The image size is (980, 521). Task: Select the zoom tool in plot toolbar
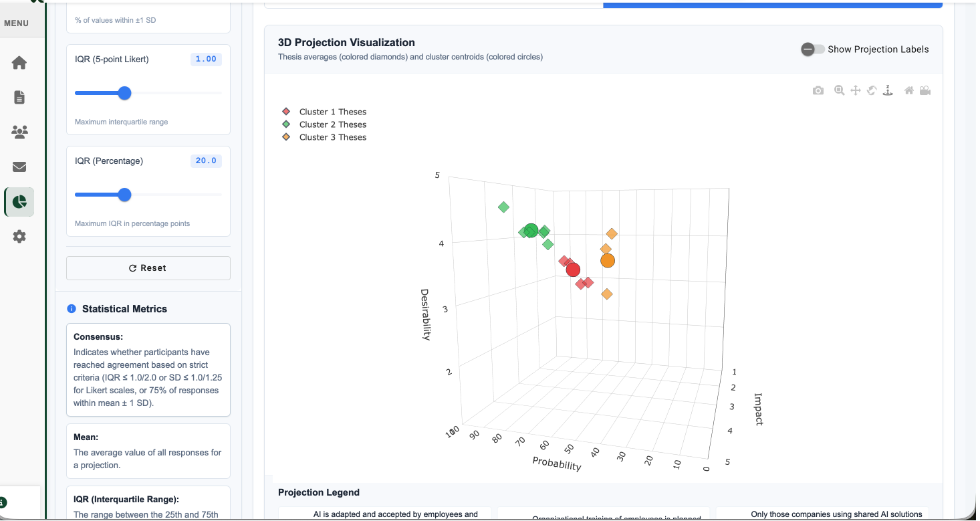coord(840,91)
